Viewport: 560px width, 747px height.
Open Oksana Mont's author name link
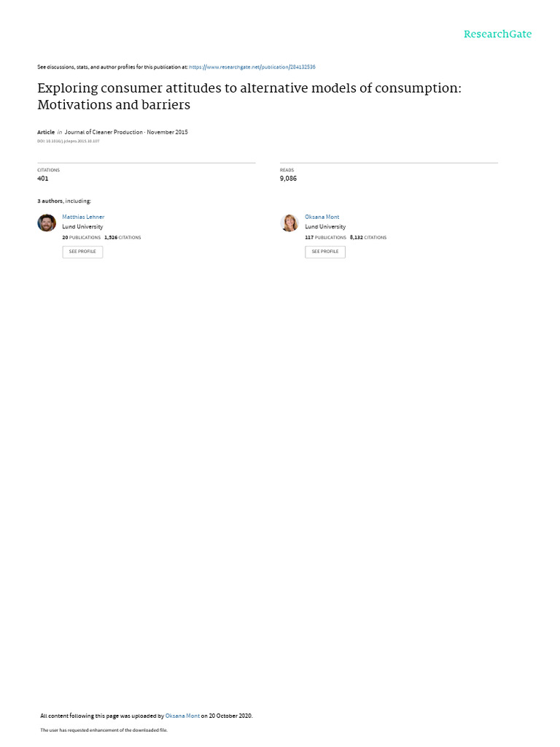click(322, 217)
